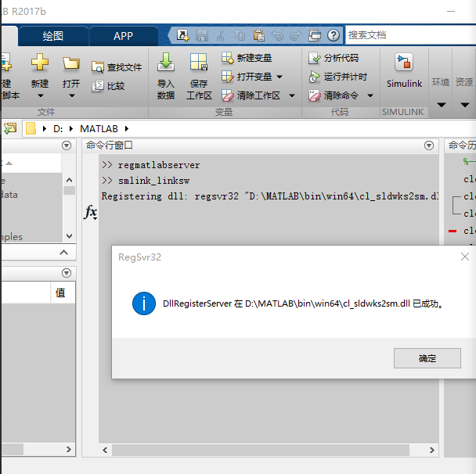Image resolution: width=476 pixels, height=474 pixels.
Task: Focus the 搜索文档 search field
Action: point(410,35)
